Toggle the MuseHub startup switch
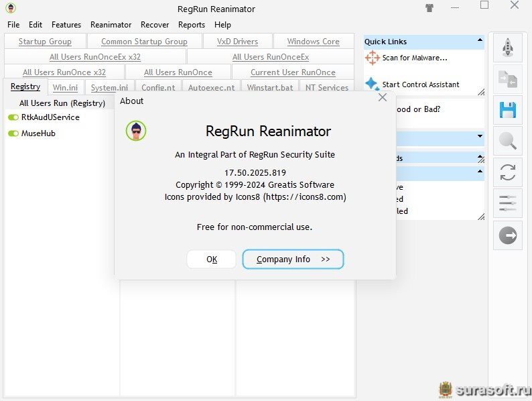The width and height of the screenshot is (532, 401). tap(13, 133)
